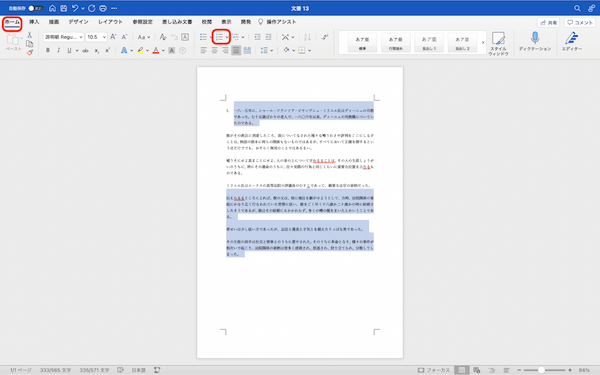Open the collaboration people icon
Screen dimensions: 600x375
[591, 8]
